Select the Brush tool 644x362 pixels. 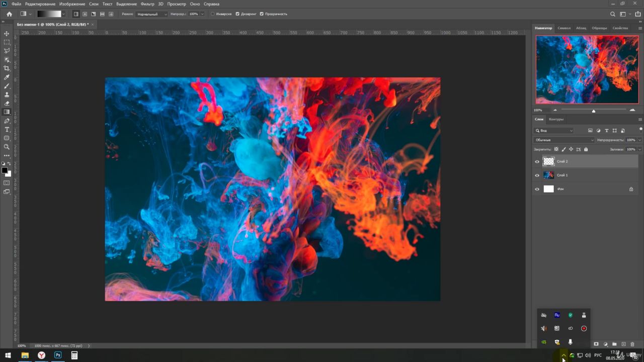pyautogui.click(x=7, y=86)
